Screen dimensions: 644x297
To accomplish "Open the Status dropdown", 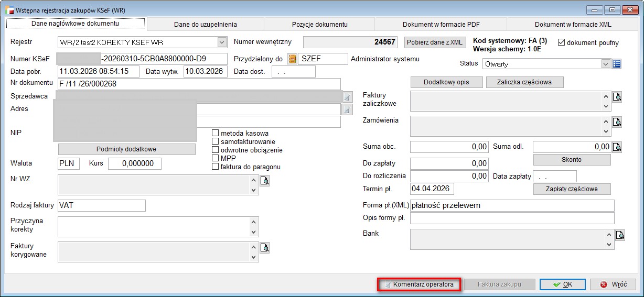I will point(606,64).
